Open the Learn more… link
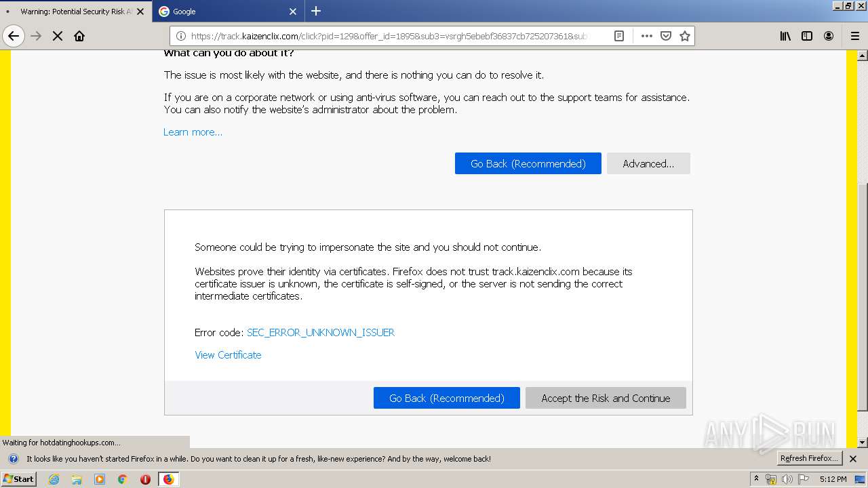 (x=193, y=132)
